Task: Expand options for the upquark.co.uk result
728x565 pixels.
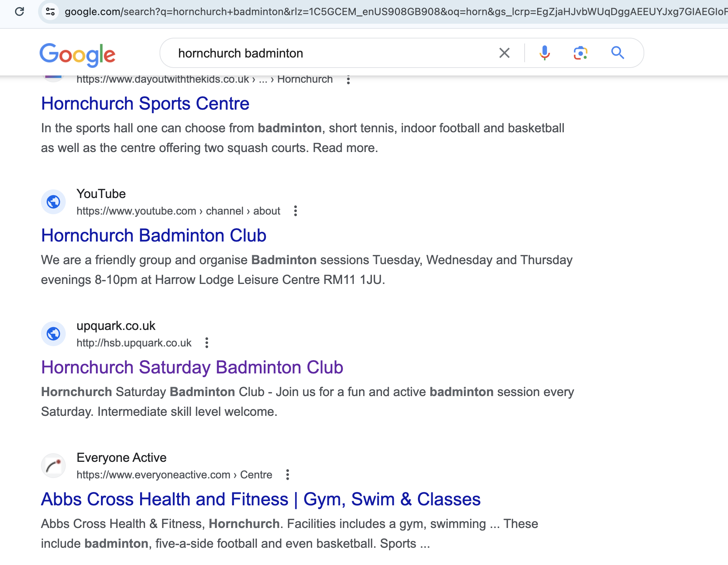Action: [207, 343]
